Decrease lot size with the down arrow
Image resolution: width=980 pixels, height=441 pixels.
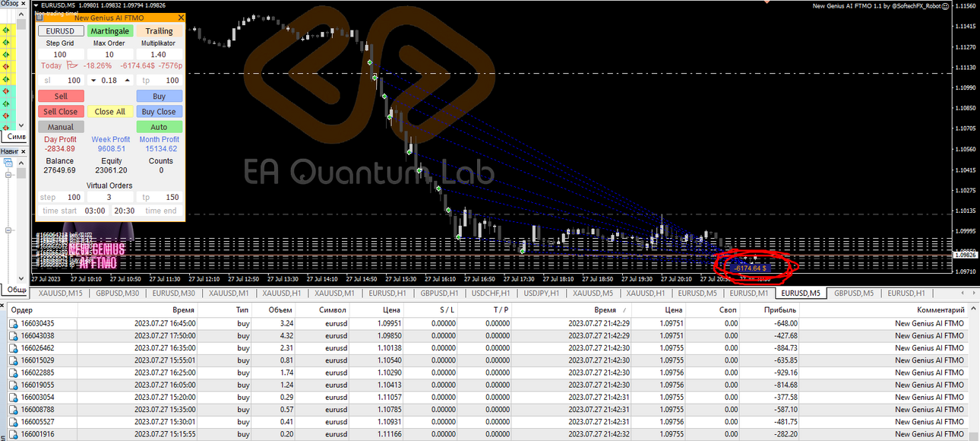pyautogui.click(x=93, y=81)
